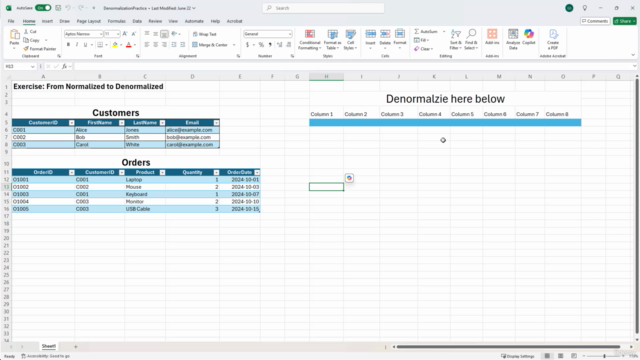Image resolution: width=640 pixels, height=360 pixels.
Task: Switch to Page Break Preview
Action: (574, 356)
